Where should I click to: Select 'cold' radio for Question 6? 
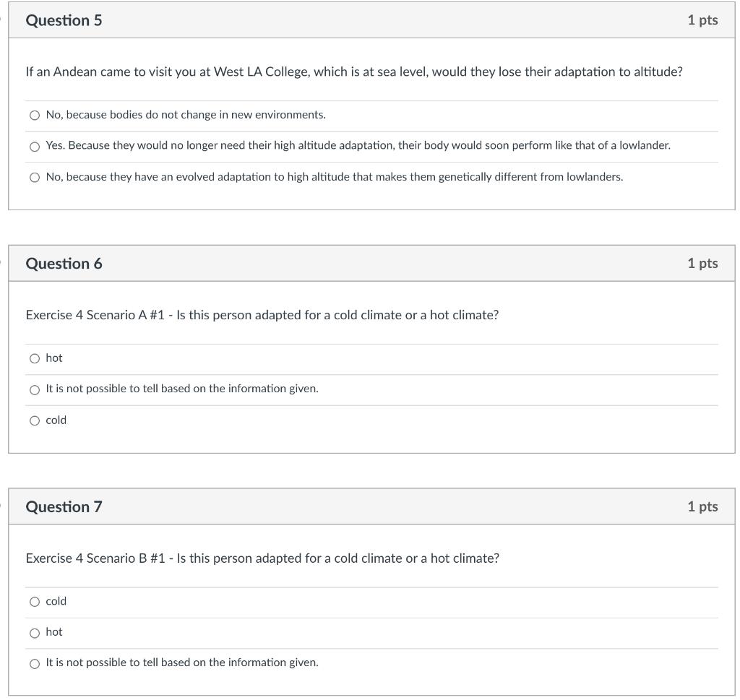[x=35, y=420]
